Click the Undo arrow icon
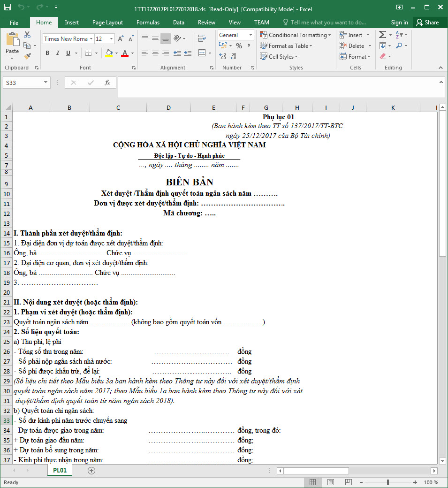Viewport: 448px width, 488px height. (x=21, y=7)
